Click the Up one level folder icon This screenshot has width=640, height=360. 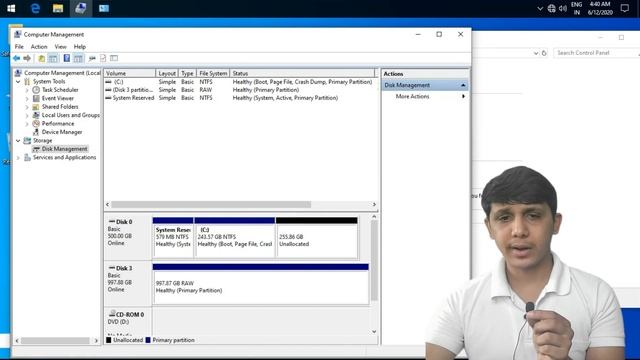pyautogui.click(x=42, y=58)
